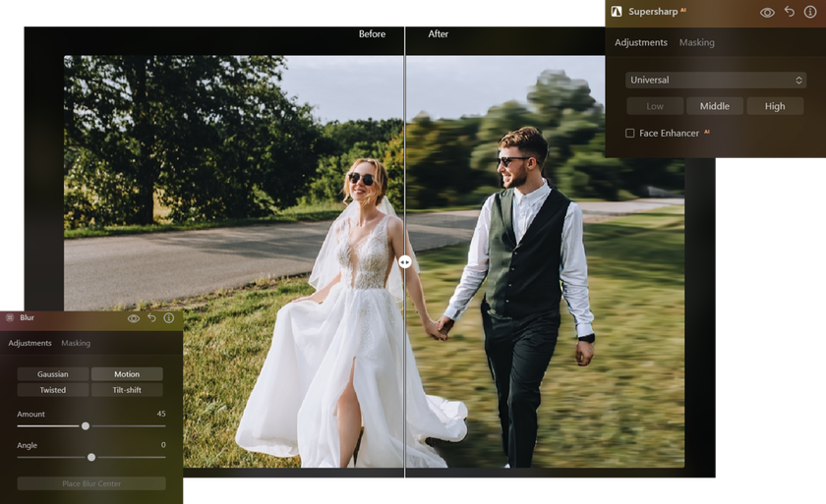Switch to Supersharp Adjustments tab
The width and height of the screenshot is (826, 504).
(x=640, y=42)
